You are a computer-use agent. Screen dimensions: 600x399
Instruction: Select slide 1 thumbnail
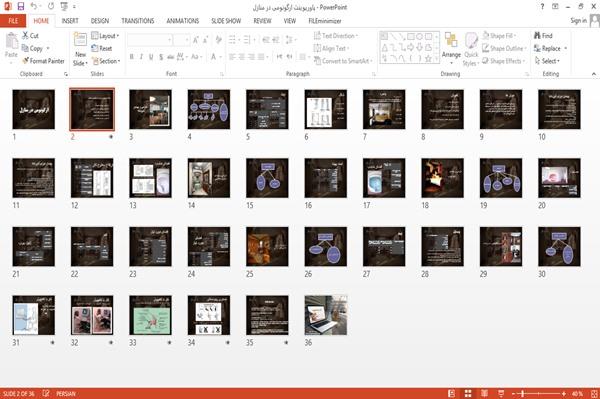pyautogui.click(x=34, y=109)
